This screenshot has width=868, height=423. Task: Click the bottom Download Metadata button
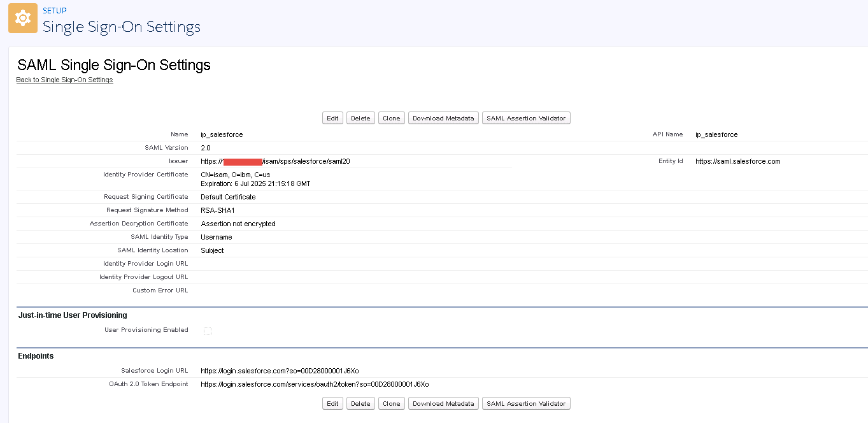pos(443,403)
